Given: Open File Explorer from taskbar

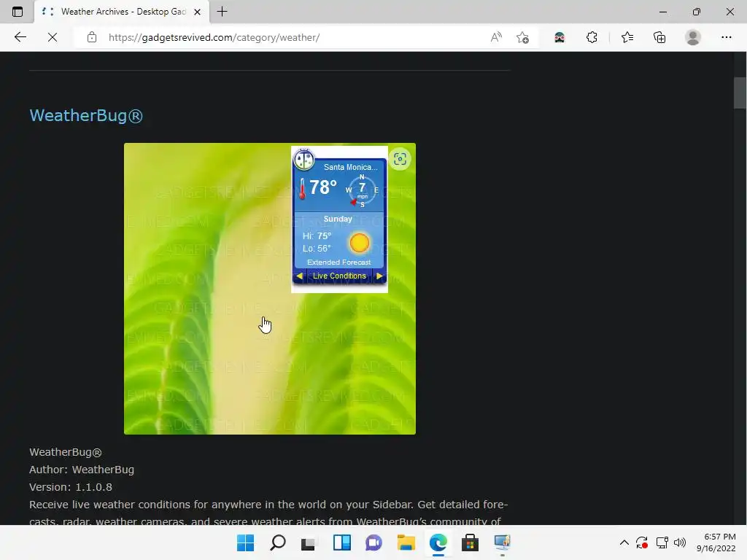Looking at the screenshot, I should point(406,542).
